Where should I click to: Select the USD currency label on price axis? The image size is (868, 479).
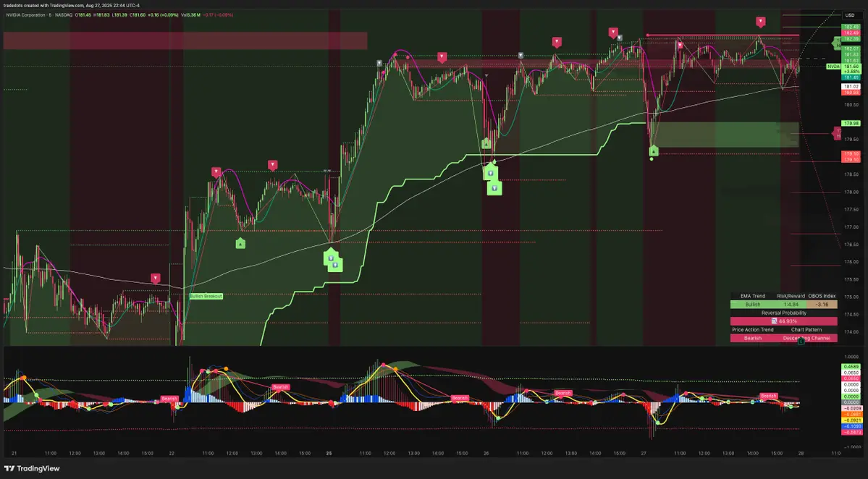click(x=850, y=15)
